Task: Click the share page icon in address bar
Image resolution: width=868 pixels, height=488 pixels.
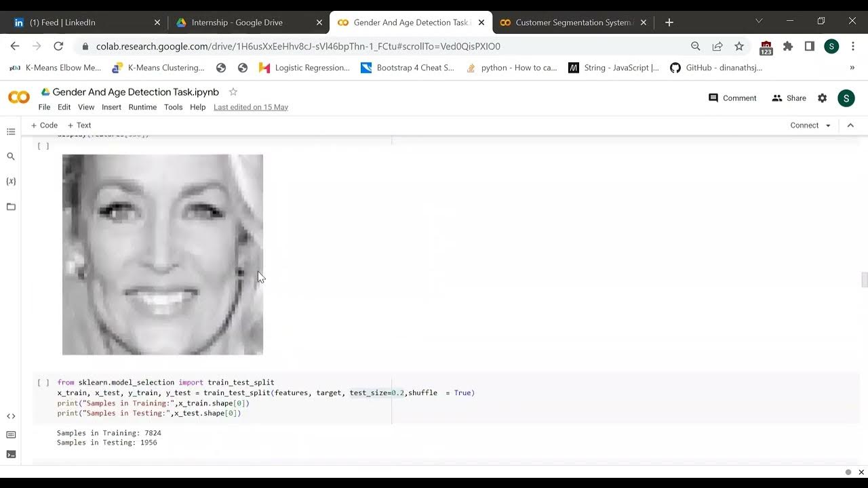Action: [717, 46]
